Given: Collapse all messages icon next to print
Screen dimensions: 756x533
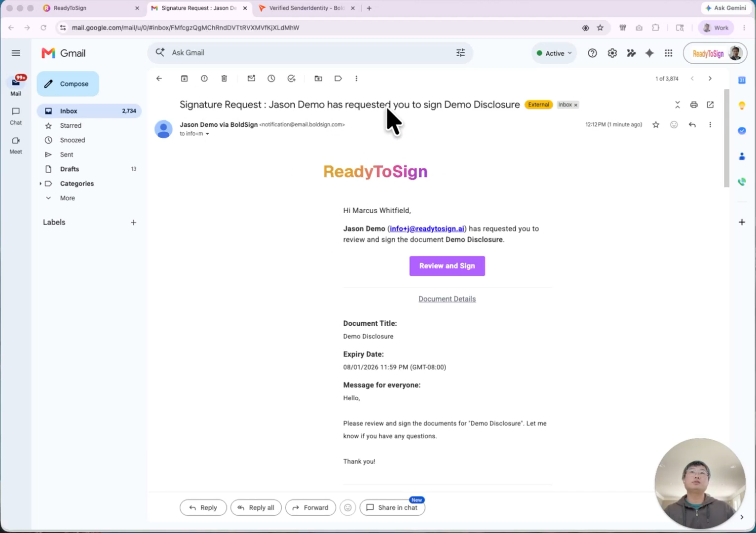Looking at the screenshot, I should 678,105.
